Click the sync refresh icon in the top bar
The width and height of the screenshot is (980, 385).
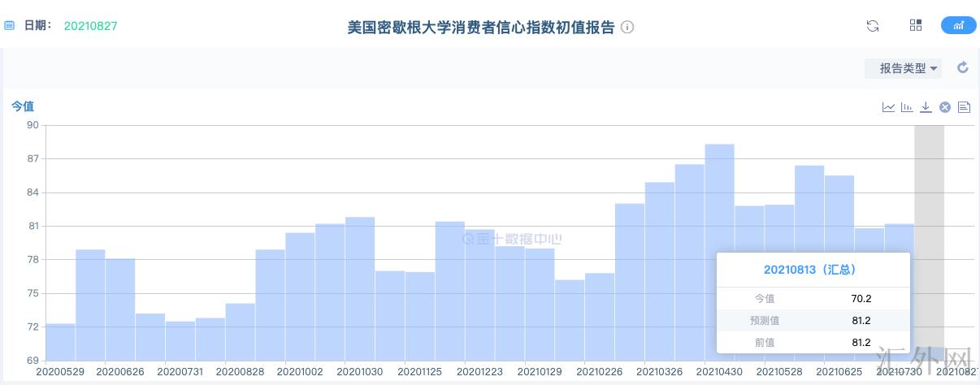pyautogui.click(x=873, y=26)
